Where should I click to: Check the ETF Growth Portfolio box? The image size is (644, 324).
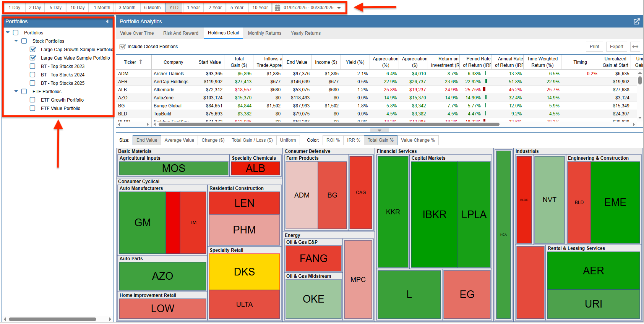click(32, 100)
